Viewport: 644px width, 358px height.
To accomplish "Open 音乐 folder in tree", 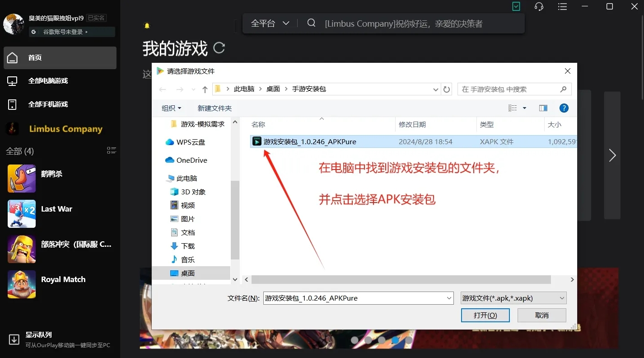I will (x=182, y=259).
